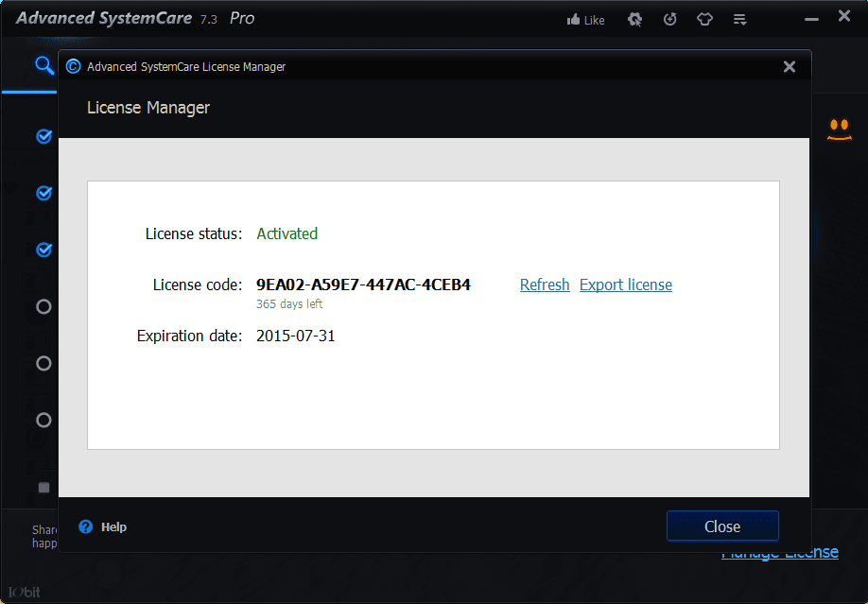This screenshot has height=604, width=868.
Task: Uncheck the first checked scan item in sidebar
Action: 43,136
